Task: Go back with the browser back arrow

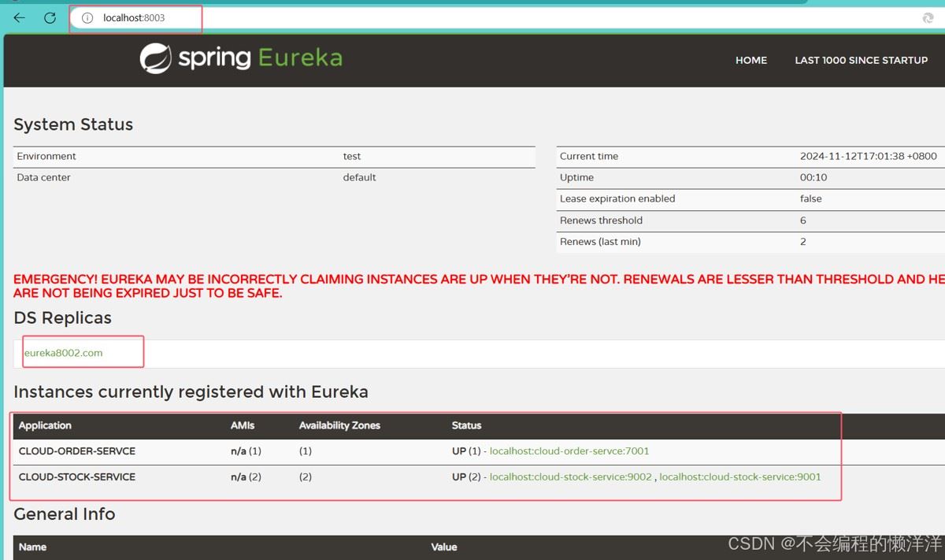Action: click(x=20, y=17)
